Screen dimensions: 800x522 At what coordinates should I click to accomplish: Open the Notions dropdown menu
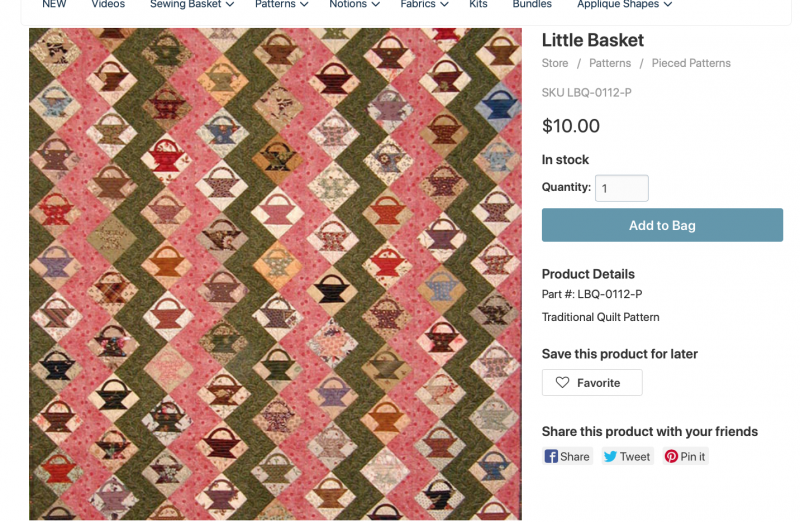pyautogui.click(x=376, y=5)
